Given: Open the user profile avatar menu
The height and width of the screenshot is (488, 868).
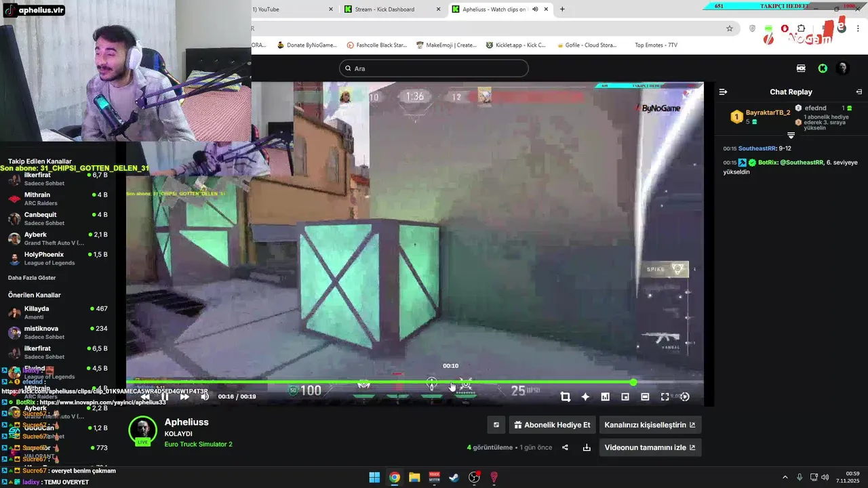Looking at the screenshot, I should pos(843,68).
